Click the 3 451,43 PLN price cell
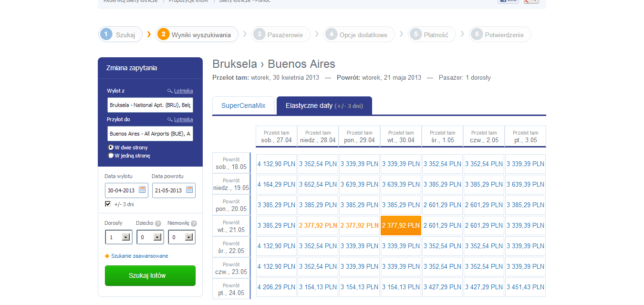 click(526, 287)
